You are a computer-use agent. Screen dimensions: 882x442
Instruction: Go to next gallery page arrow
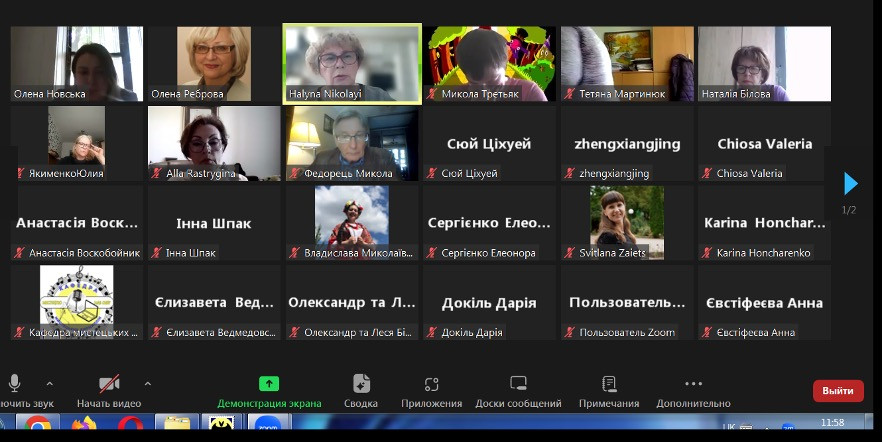click(850, 183)
